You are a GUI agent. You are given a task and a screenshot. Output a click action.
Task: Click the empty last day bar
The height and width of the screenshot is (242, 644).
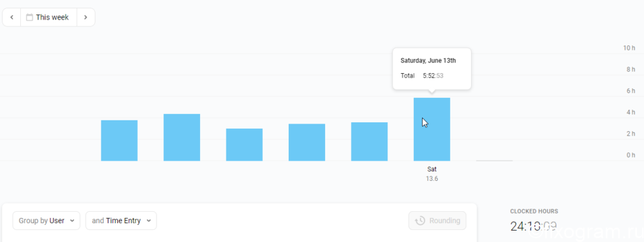point(494,161)
